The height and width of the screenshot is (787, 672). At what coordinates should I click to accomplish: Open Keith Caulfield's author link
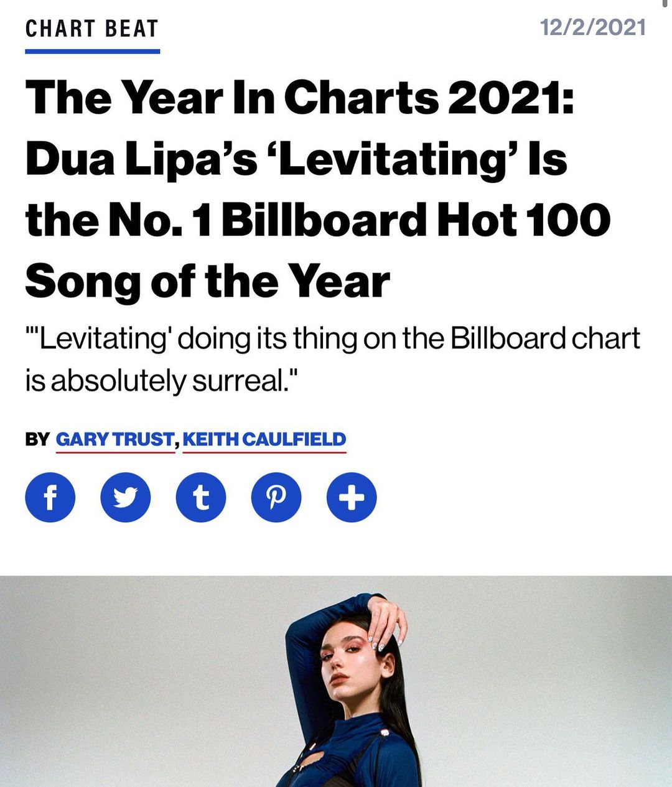pyautogui.click(x=264, y=439)
